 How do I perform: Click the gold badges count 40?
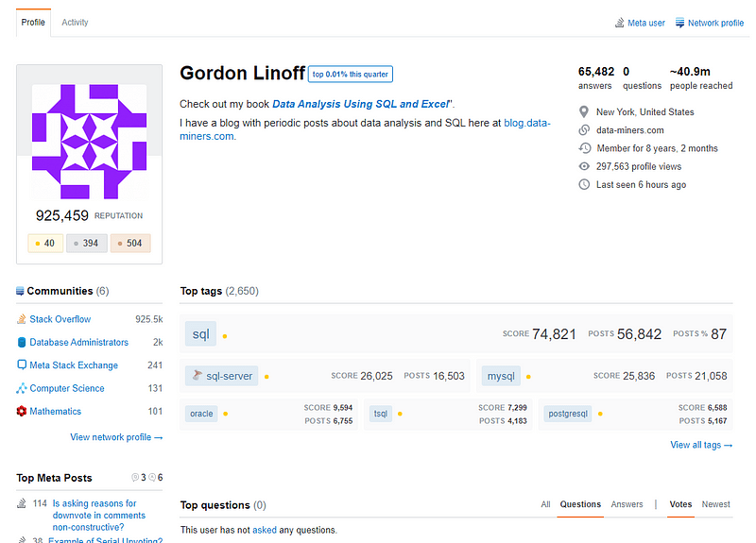(45, 244)
